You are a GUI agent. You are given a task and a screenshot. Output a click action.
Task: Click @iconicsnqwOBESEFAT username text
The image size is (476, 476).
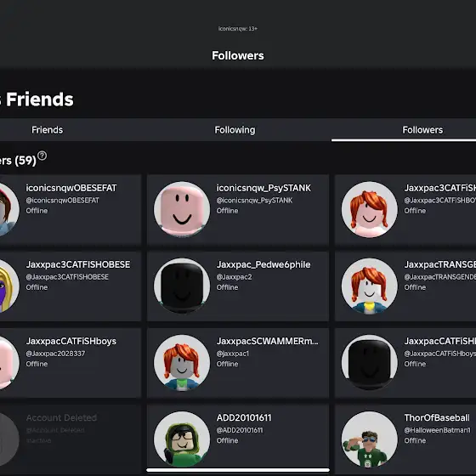pyautogui.click(x=62, y=201)
